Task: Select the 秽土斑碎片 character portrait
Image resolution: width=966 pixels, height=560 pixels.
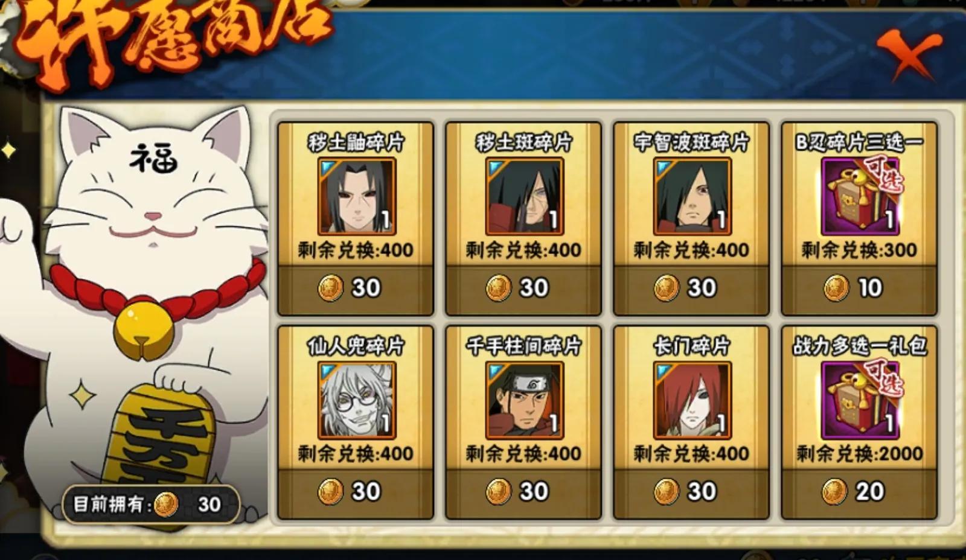Action: 524,197
